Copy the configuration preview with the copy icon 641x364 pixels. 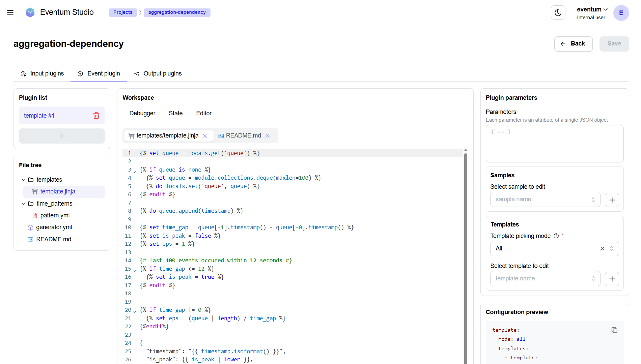coord(614,330)
